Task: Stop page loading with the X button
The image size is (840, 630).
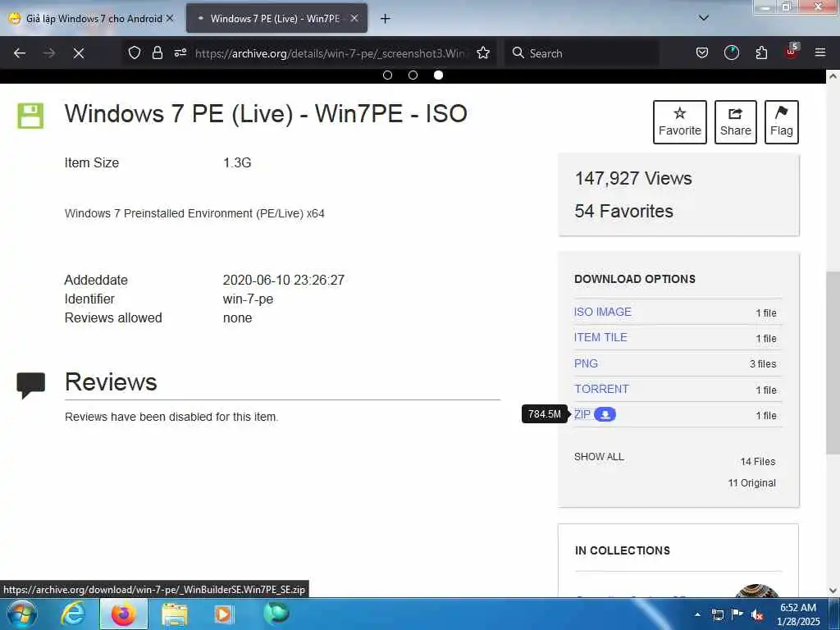Action: [x=79, y=53]
